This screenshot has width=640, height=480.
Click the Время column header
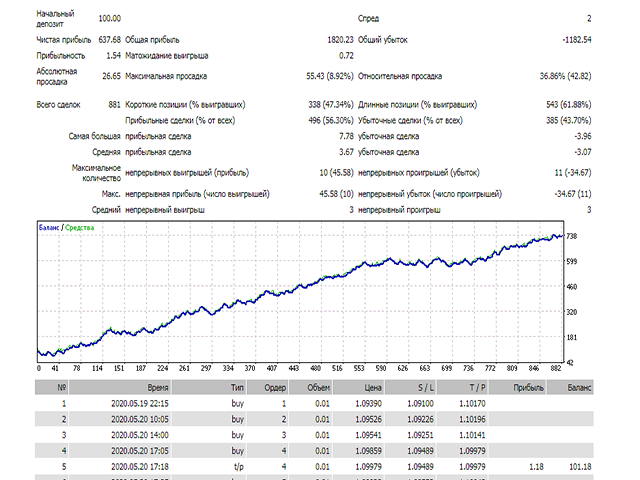[154, 384]
